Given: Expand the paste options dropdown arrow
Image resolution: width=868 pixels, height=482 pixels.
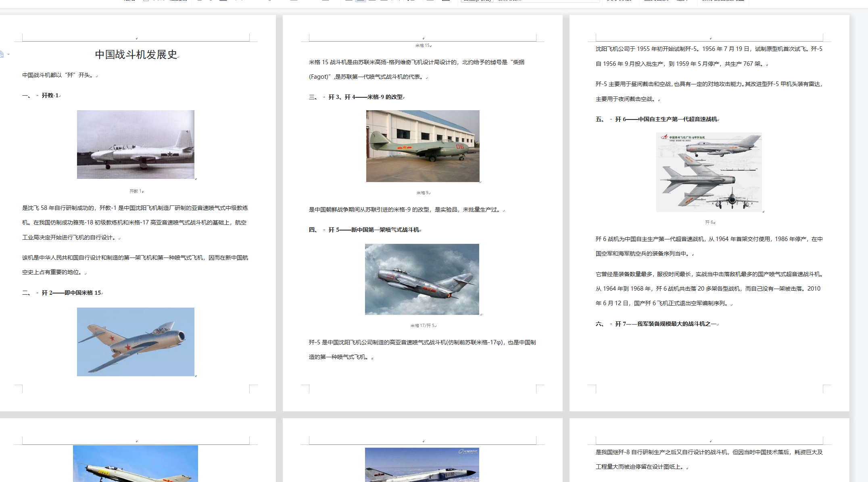Looking at the screenshot, I should pyautogui.click(x=8, y=54).
